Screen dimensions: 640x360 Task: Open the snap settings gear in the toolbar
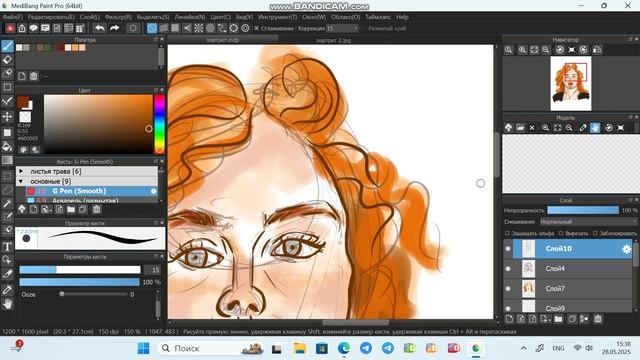pos(245,28)
